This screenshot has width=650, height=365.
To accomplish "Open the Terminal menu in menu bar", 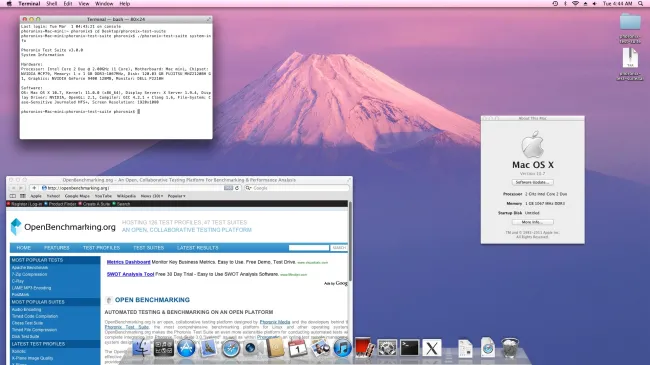I will point(29,3).
